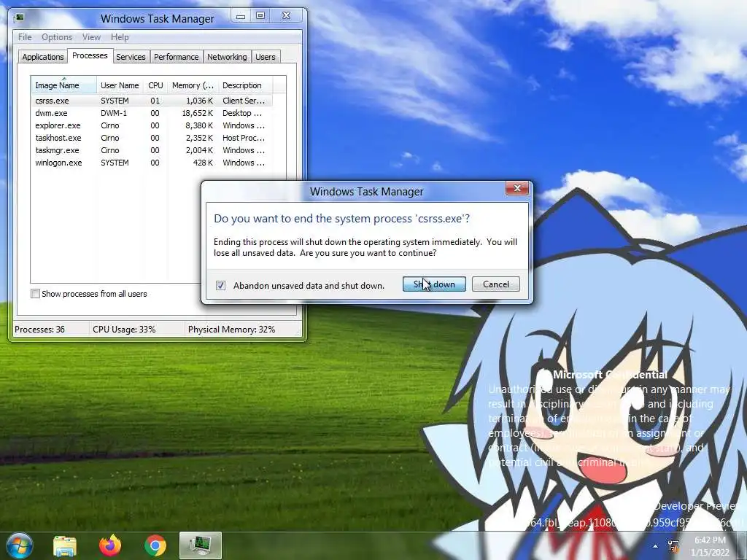The height and width of the screenshot is (560, 747).
Task: Minimize the Windows Task Manager window
Action: [x=241, y=16]
